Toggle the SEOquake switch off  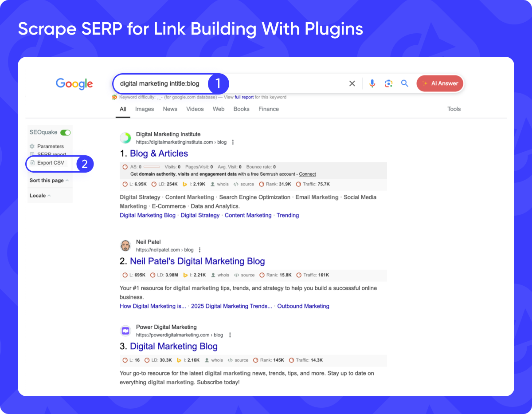pos(66,133)
